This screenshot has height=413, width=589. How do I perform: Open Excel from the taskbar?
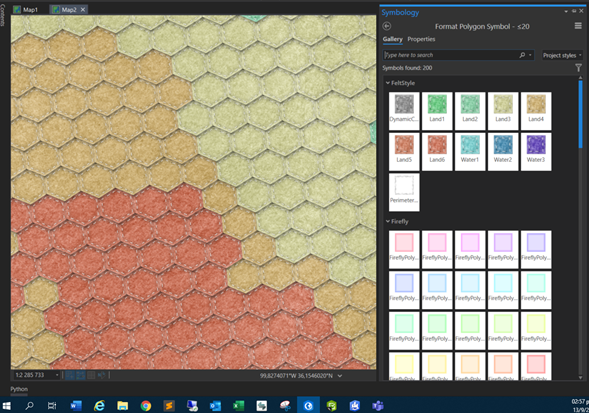pos(238,405)
